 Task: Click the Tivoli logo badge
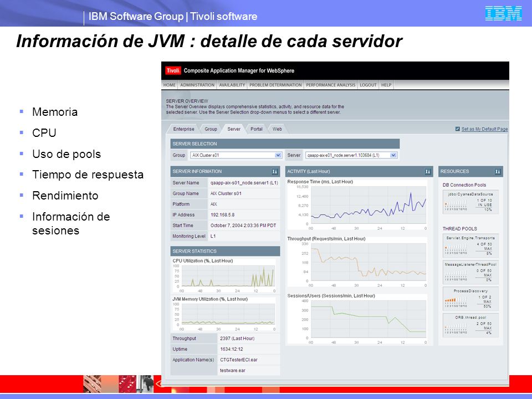pyautogui.click(x=173, y=70)
